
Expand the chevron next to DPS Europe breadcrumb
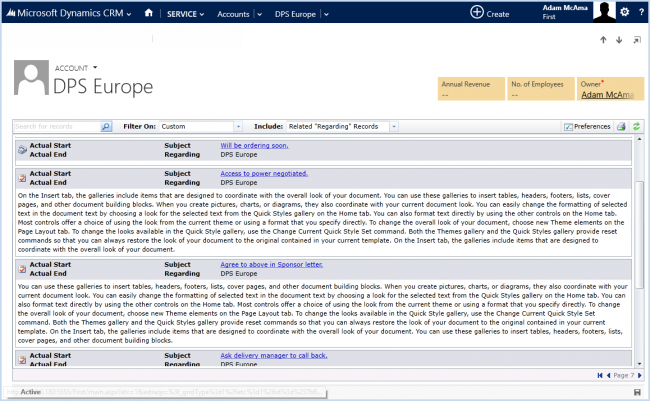[x=326, y=14]
